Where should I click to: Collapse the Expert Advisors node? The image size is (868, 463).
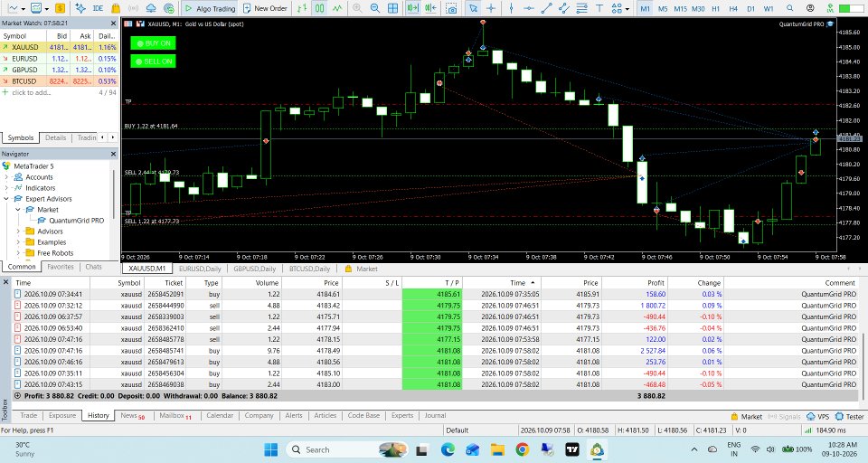pyautogui.click(x=6, y=199)
